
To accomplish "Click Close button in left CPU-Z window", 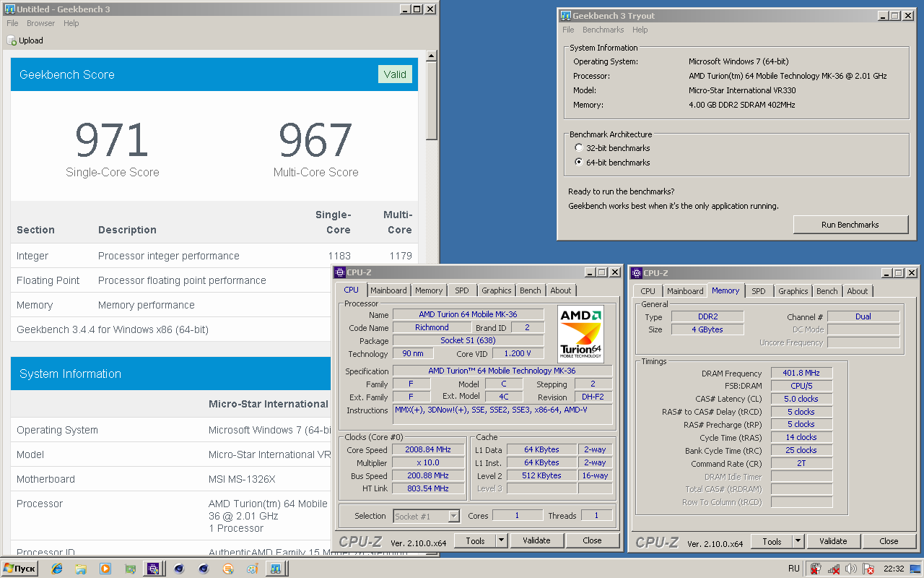I will (x=592, y=540).
